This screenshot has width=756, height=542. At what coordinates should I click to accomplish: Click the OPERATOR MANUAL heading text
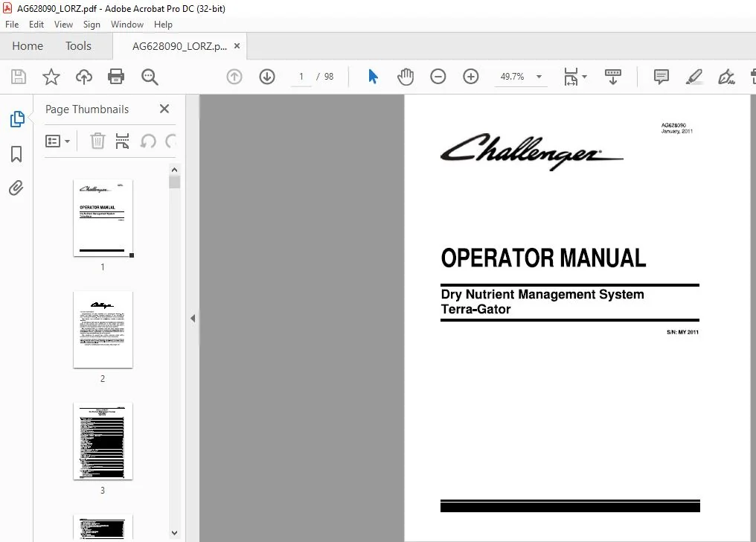click(x=543, y=258)
